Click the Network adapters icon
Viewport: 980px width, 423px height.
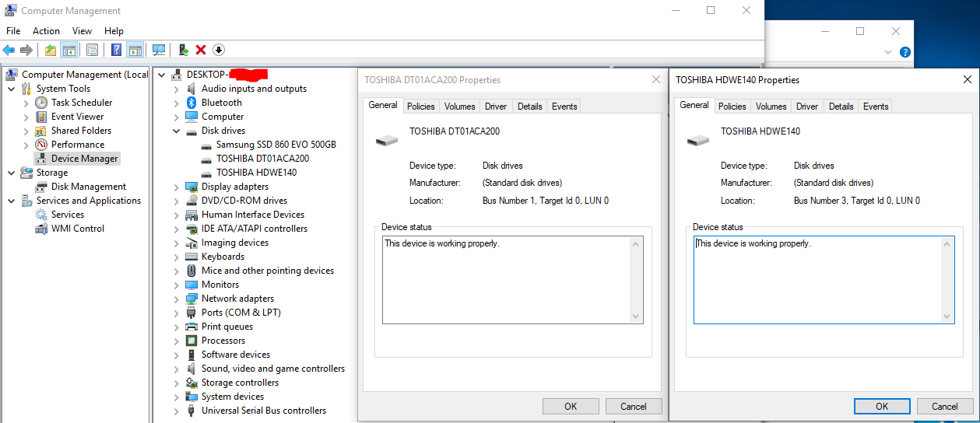(x=191, y=299)
